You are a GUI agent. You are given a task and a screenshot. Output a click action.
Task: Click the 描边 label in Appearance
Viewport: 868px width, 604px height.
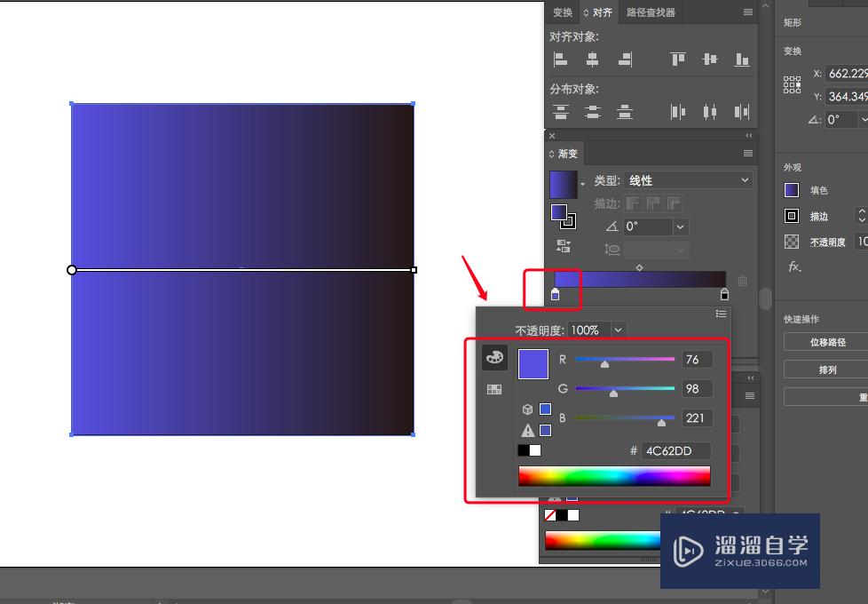[x=818, y=217]
